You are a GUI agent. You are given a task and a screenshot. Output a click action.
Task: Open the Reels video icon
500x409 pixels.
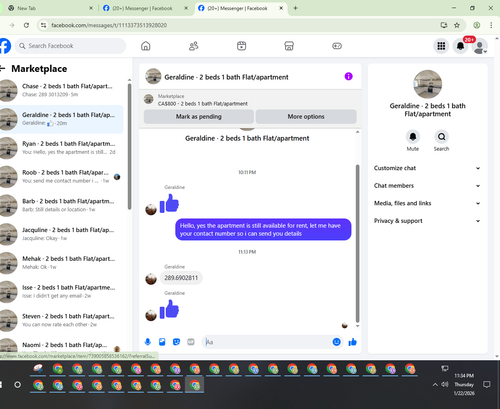[x=242, y=46]
